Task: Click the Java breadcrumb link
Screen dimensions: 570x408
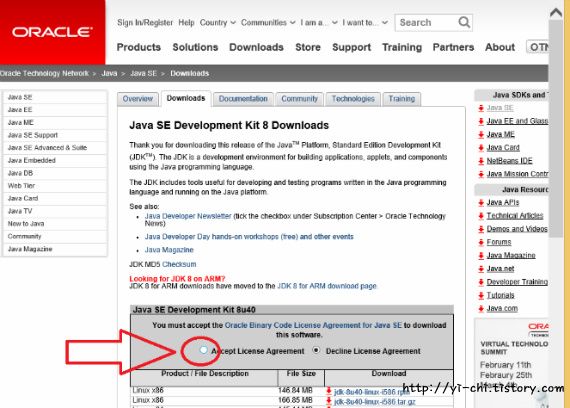Action: (109, 73)
